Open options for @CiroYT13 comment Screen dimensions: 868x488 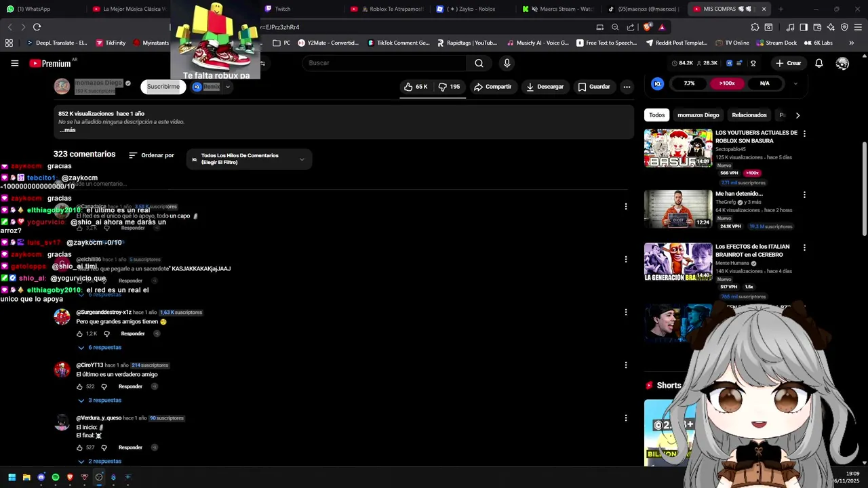[626, 365]
